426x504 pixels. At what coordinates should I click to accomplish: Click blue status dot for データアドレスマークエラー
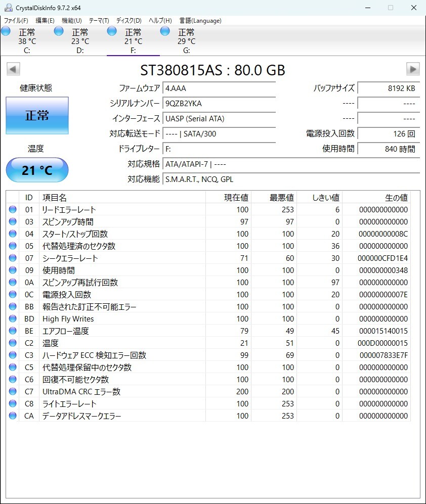[13, 416]
